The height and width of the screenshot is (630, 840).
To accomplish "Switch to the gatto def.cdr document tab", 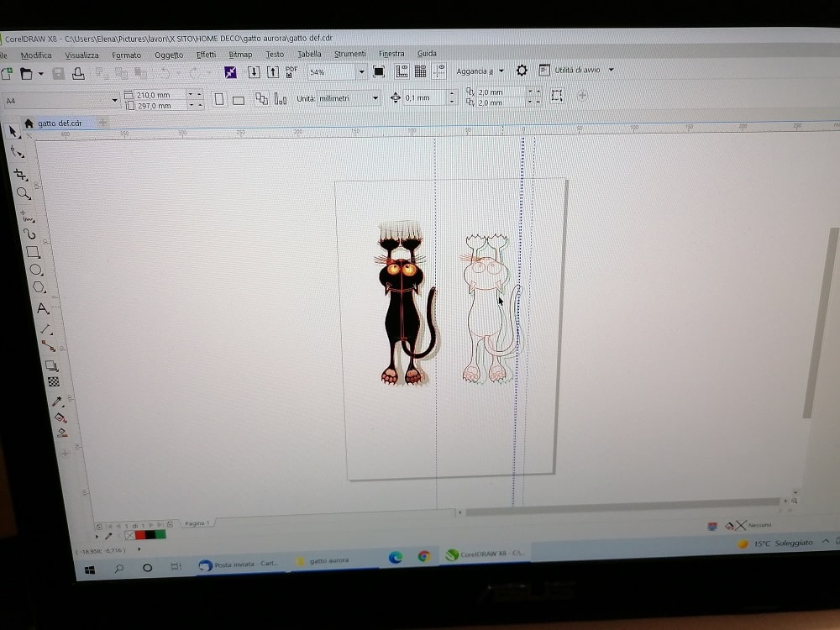I will tap(60, 123).
